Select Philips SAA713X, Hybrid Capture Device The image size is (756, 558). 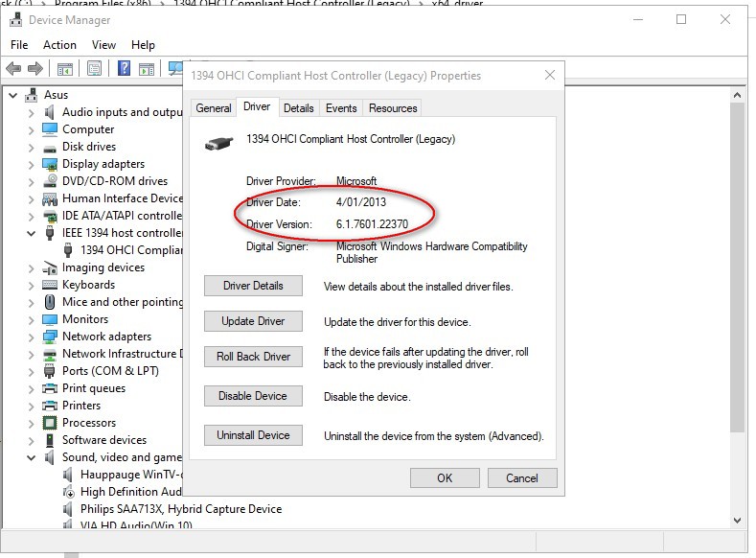coord(181,509)
